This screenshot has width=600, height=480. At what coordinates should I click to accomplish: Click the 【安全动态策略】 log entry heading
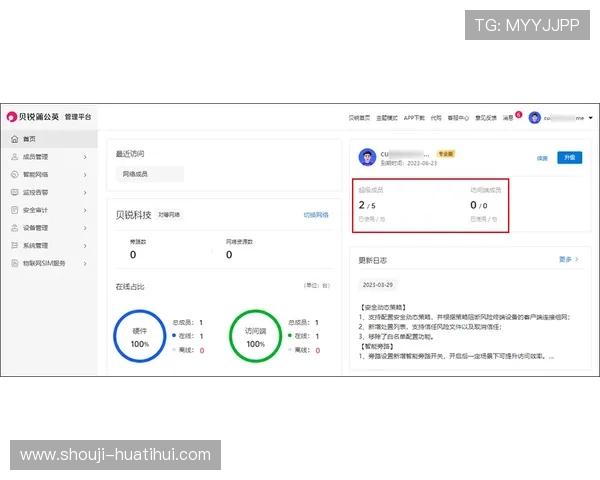tap(383, 307)
